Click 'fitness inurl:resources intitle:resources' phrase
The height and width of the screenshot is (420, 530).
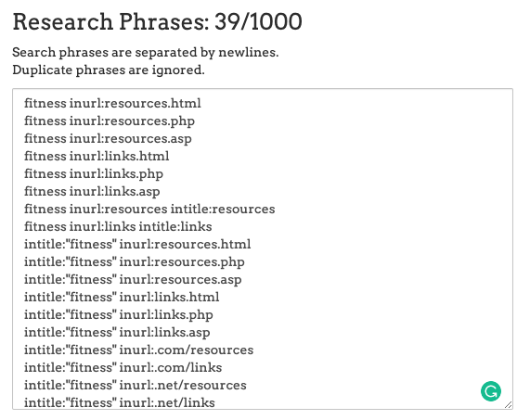point(149,209)
